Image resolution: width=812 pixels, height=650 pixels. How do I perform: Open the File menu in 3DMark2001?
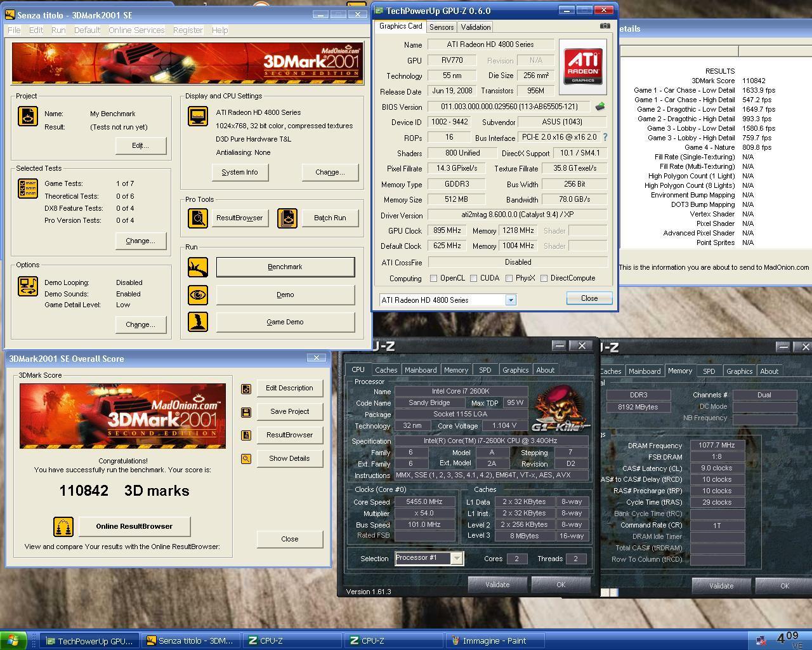pos(14,30)
